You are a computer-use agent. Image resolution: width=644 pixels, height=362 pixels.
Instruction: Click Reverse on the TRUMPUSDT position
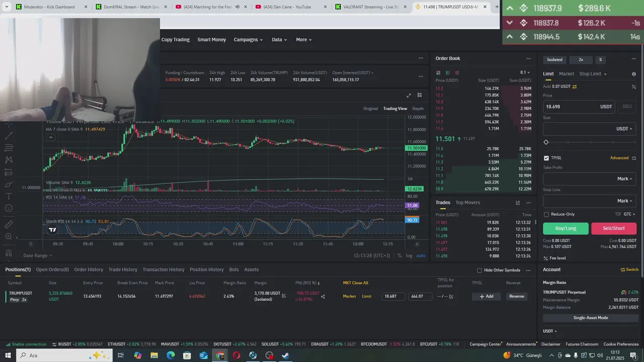[x=517, y=296]
